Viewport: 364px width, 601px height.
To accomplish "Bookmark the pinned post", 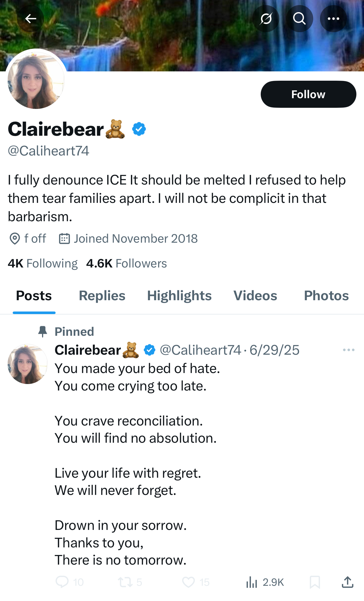I will (x=315, y=582).
